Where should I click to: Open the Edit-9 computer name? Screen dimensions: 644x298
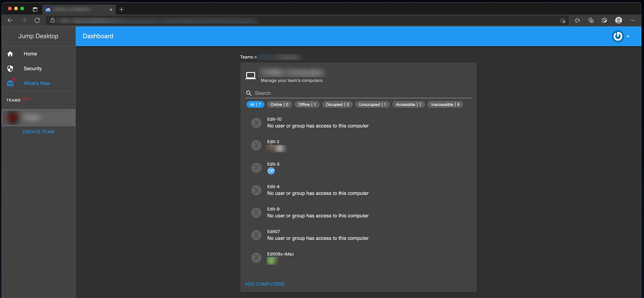(x=273, y=209)
